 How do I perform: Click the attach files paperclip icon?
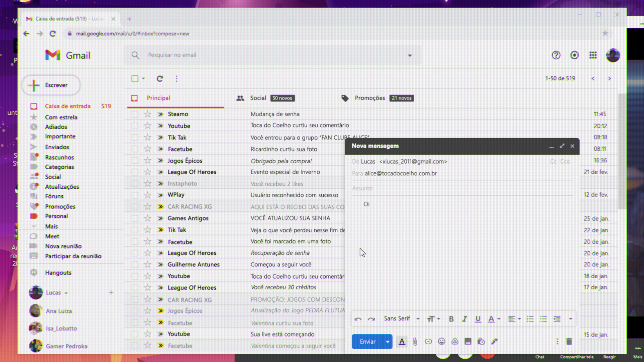[x=415, y=342]
